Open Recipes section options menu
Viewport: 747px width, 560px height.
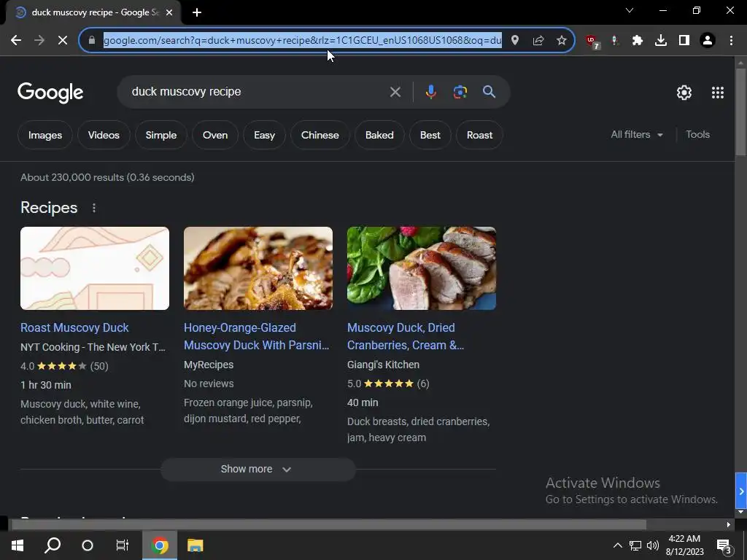pyautogui.click(x=94, y=208)
